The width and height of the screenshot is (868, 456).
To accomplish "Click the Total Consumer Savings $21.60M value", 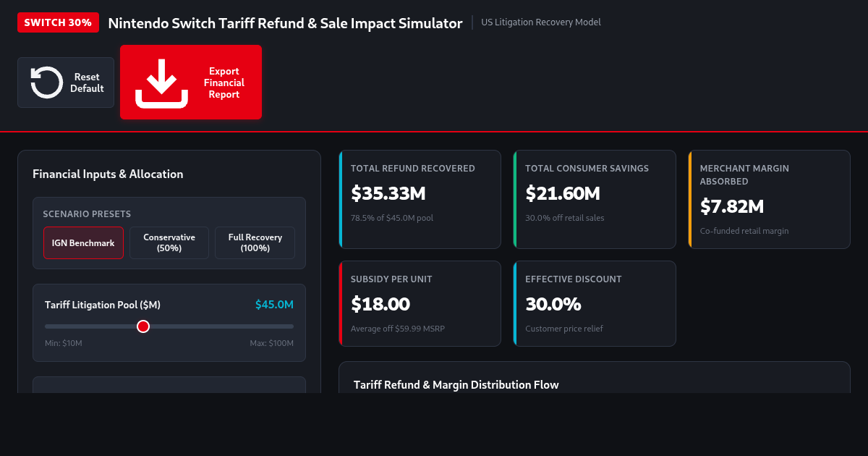I will pos(563,193).
